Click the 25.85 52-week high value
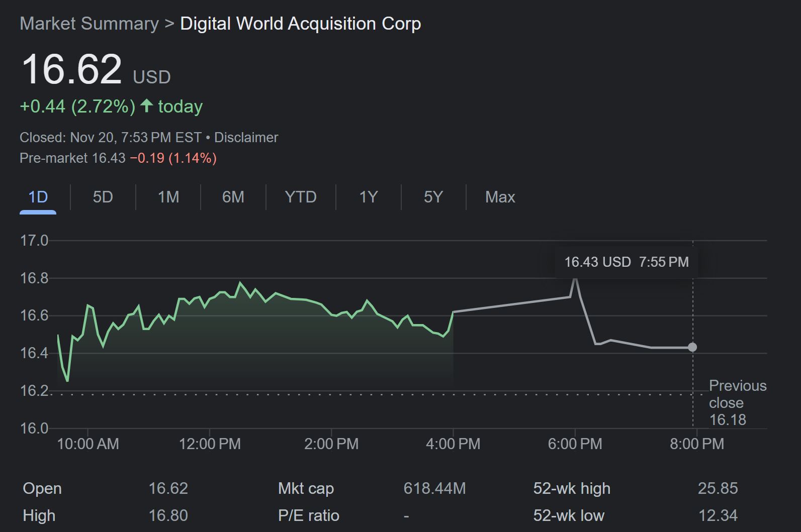The height and width of the screenshot is (532, 801). 718,488
